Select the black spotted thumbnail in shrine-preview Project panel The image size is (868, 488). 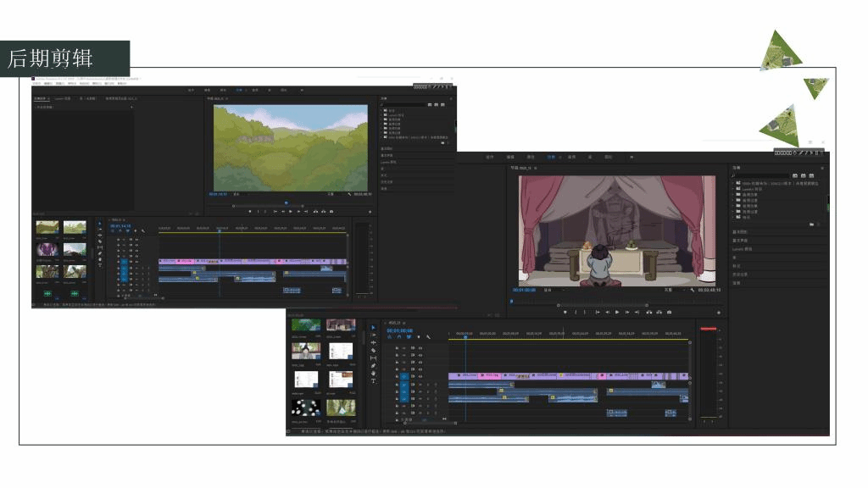click(306, 408)
